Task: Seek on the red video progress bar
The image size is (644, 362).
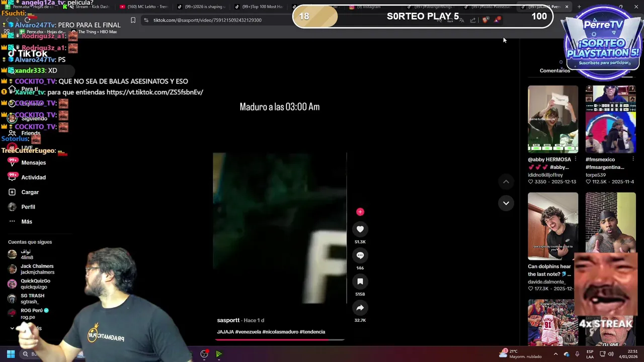Action: tap(280, 340)
